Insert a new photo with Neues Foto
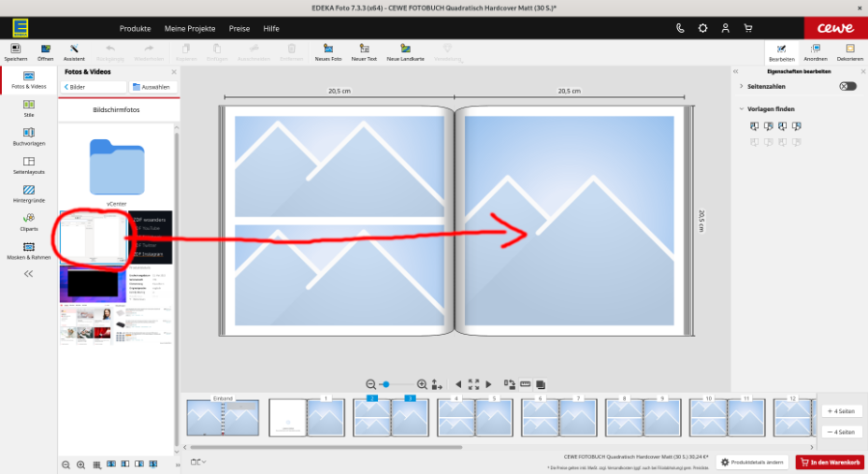The width and height of the screenshot is (868, 474). click(328, 51)
